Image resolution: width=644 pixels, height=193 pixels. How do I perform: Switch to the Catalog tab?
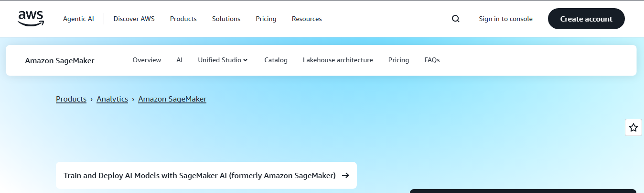pos(276,60)
